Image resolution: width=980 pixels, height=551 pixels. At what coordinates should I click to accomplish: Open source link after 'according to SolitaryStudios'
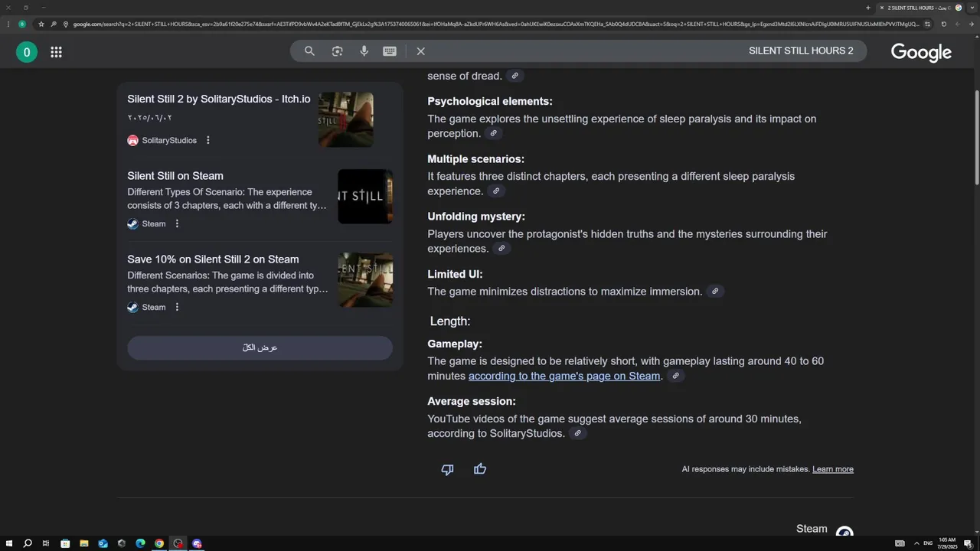click(x=578, y=434)
